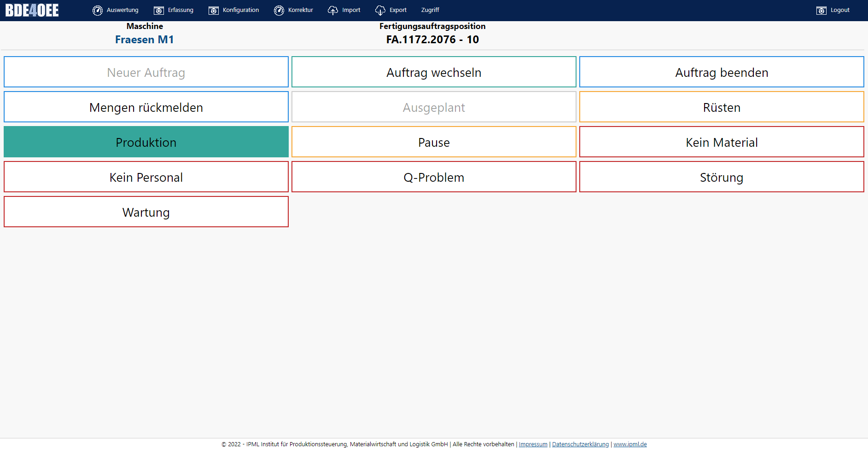The image size is (868, 449).
Task: Select the Wartung status button
Action: [146, 212]
